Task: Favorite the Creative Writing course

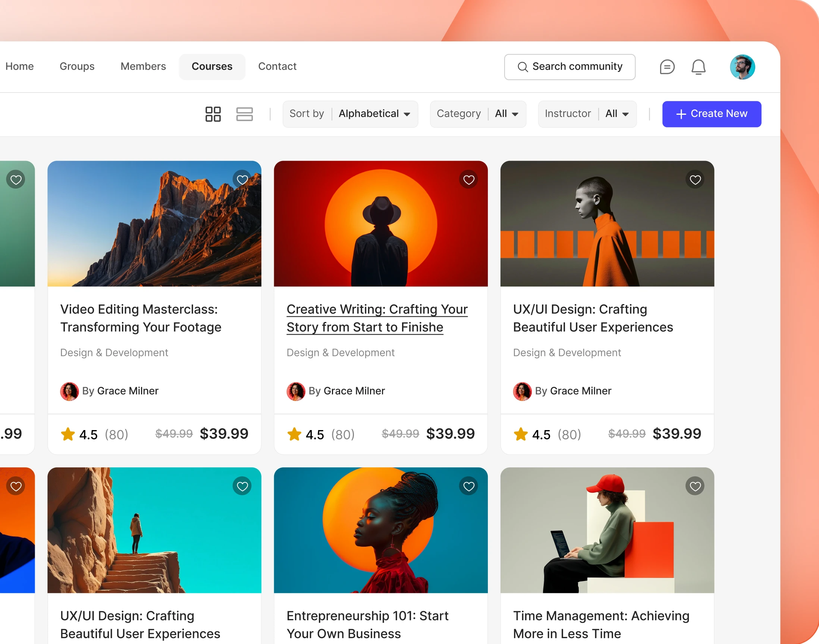Action: click(468, 180)
